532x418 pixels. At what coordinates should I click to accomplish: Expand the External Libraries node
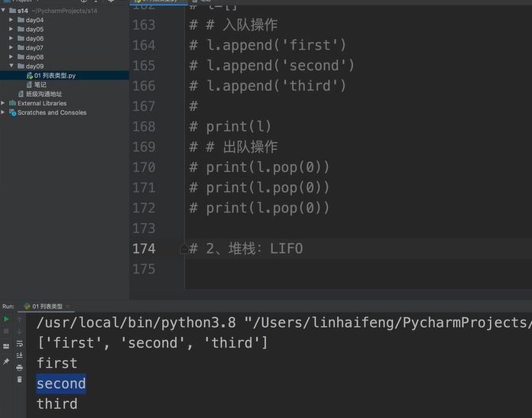[x=4, y=103]
